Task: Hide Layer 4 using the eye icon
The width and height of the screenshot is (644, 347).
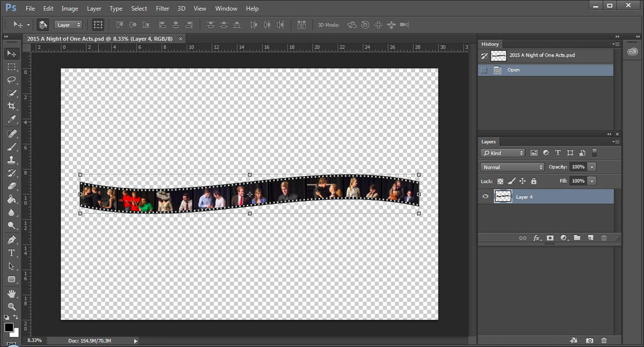Action: point(485,197)
